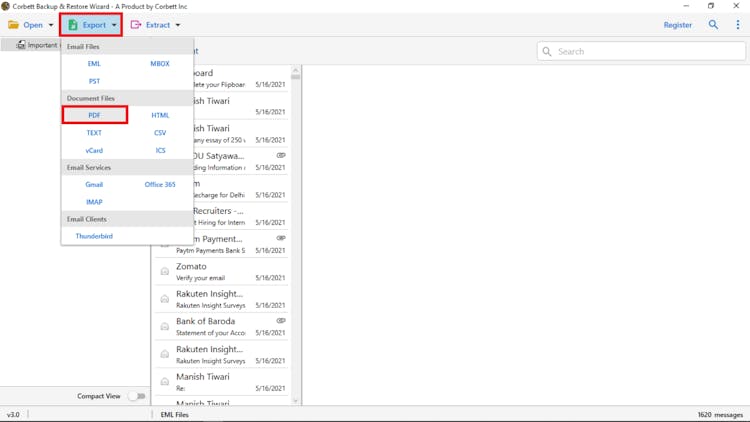Select vCard export option
The image size is (750, 422).
pyautogui.click(x=94, y=150)
